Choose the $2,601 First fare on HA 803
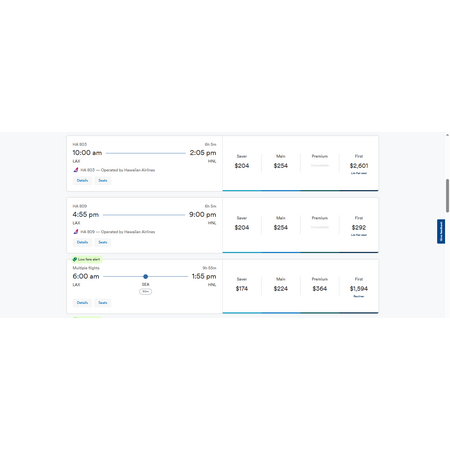Viewport: 450px width, 450px height. (359, 163)
